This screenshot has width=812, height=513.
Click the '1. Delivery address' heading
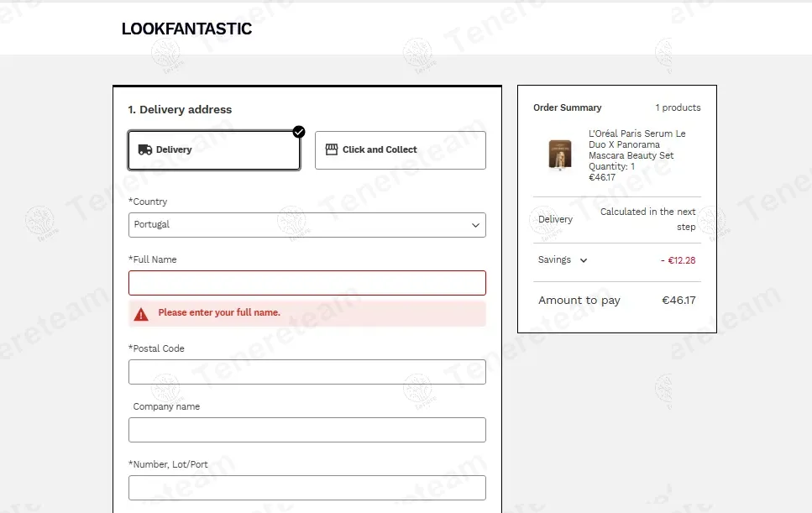[180, 110]
